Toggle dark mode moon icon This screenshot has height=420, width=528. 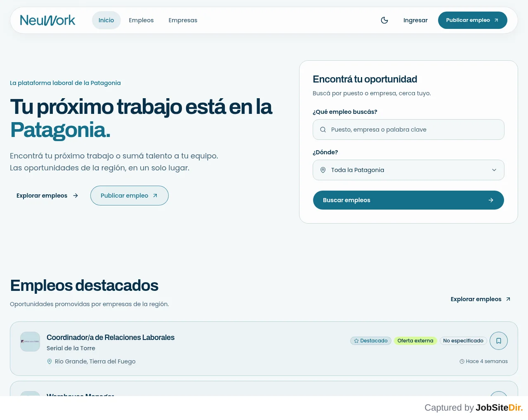tap(384, 20)
